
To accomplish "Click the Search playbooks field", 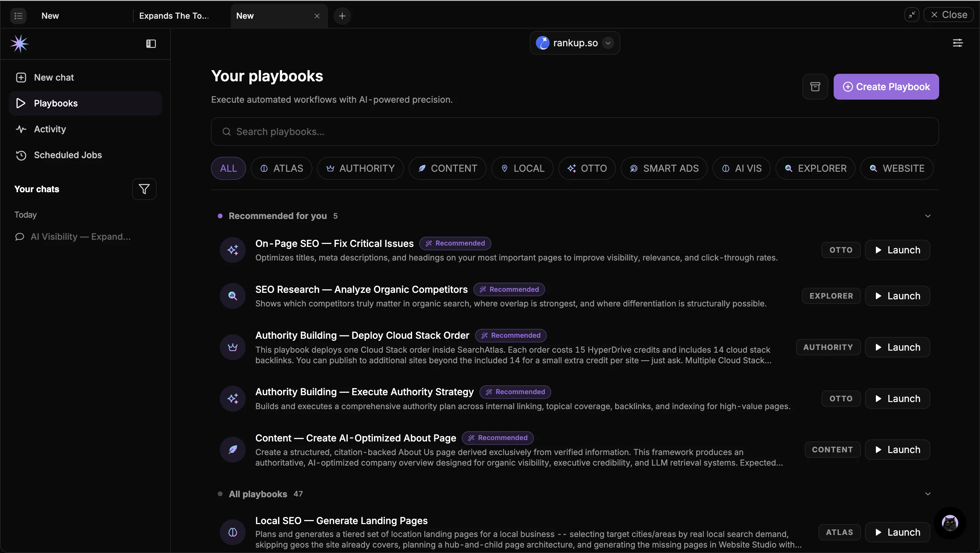I will (x=575, y=132).
